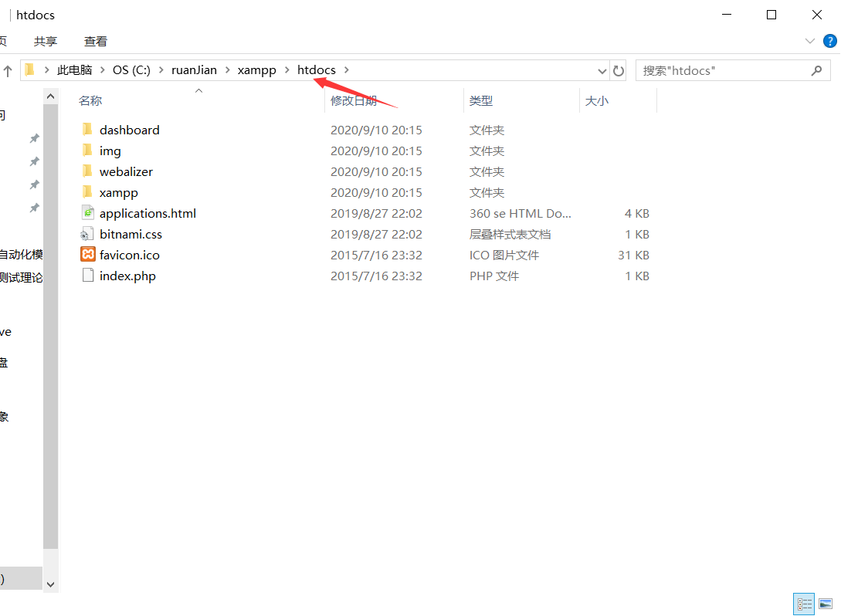Viewport: 841px width, 616px height.
Task: Select applications.html file name
Action: click(148, 213)
